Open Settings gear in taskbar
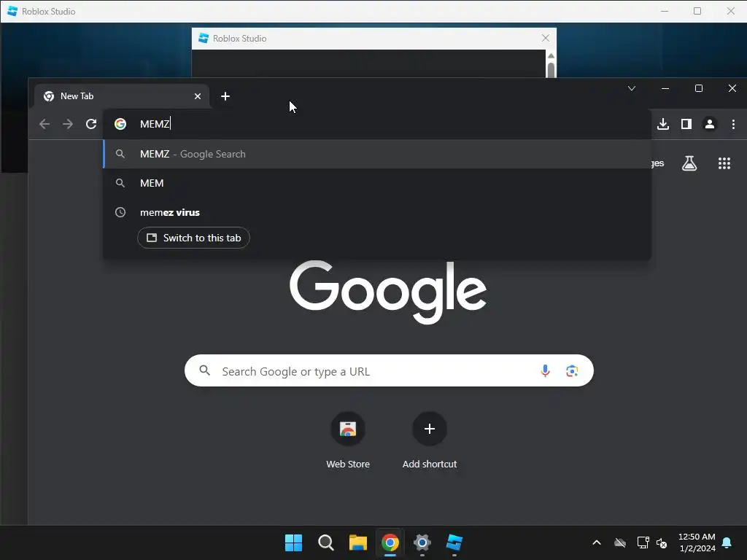The height and width of the screenshot is (560, 747). pos(422,542)
